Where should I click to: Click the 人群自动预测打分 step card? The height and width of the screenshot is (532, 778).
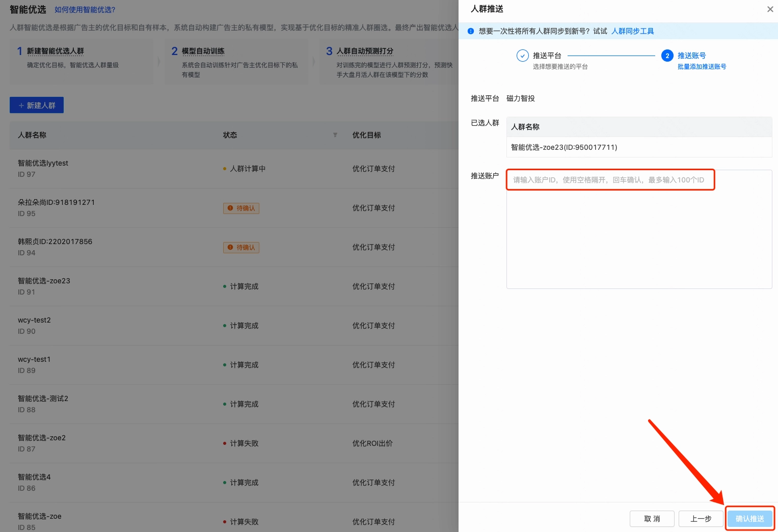pos(387,61)
